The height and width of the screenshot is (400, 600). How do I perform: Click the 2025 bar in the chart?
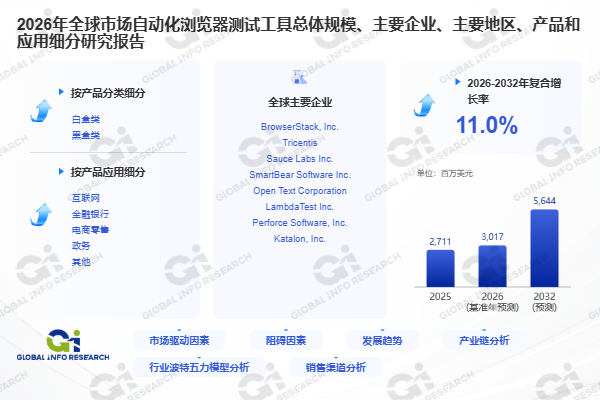pyautogui.click(x=440, y=268)
